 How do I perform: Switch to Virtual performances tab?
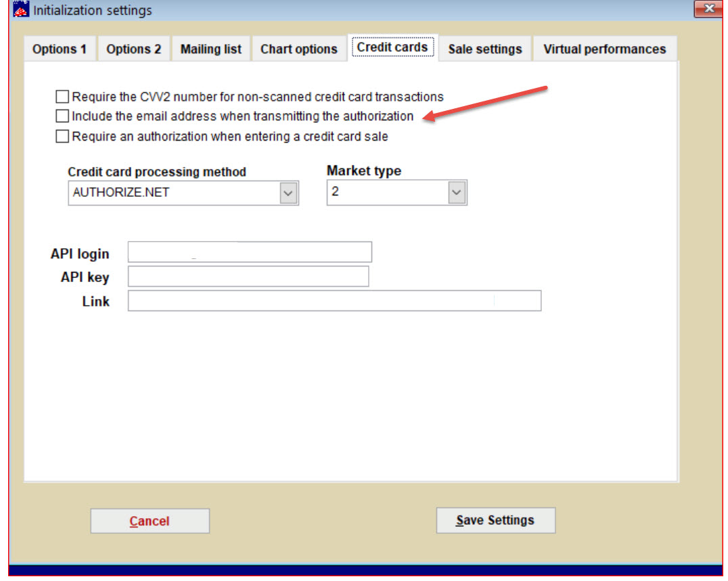(604, 49)
